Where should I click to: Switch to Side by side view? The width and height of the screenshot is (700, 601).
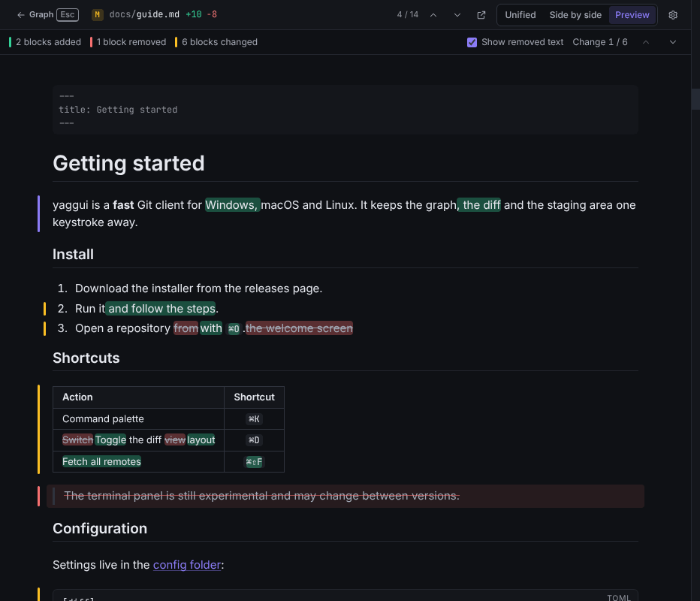(x=575, y=15)
